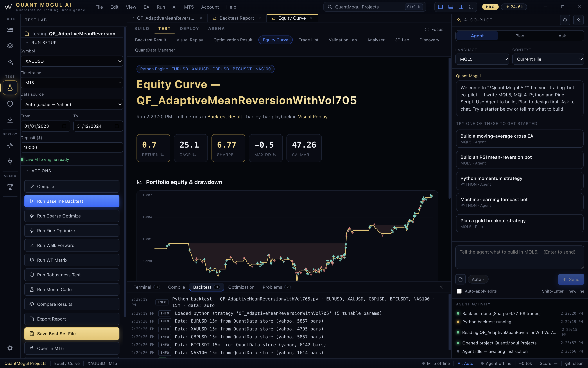Screen dimensions: 588x368
Task: Open the calendar picker in To date
Action: (117, 126)
